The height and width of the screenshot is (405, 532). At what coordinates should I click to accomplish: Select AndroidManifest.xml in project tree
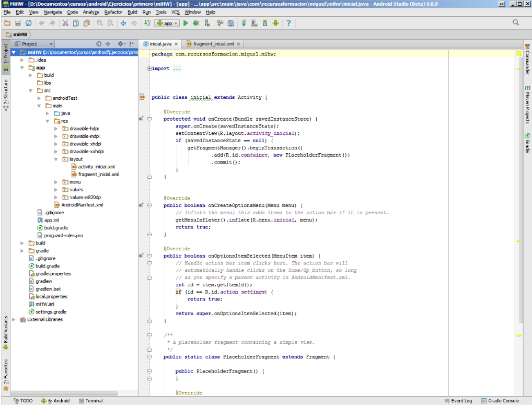click(82, 205)
